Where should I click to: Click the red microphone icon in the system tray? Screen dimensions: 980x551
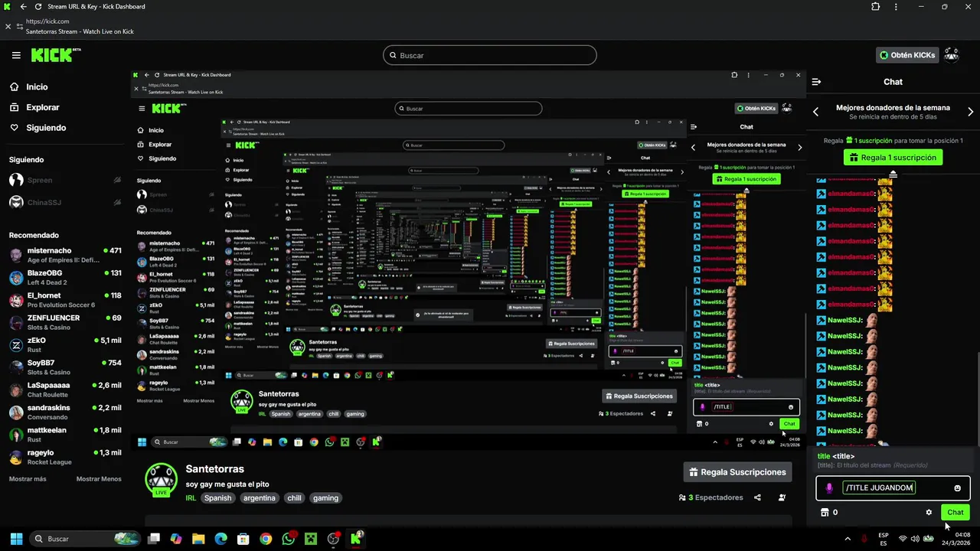click(x=864, y=539)
